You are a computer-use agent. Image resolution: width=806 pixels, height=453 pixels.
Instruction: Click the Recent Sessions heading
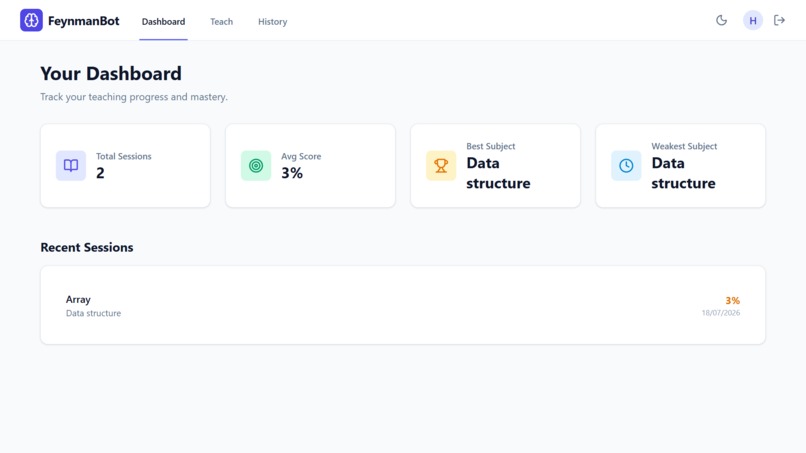pos(87,247)
